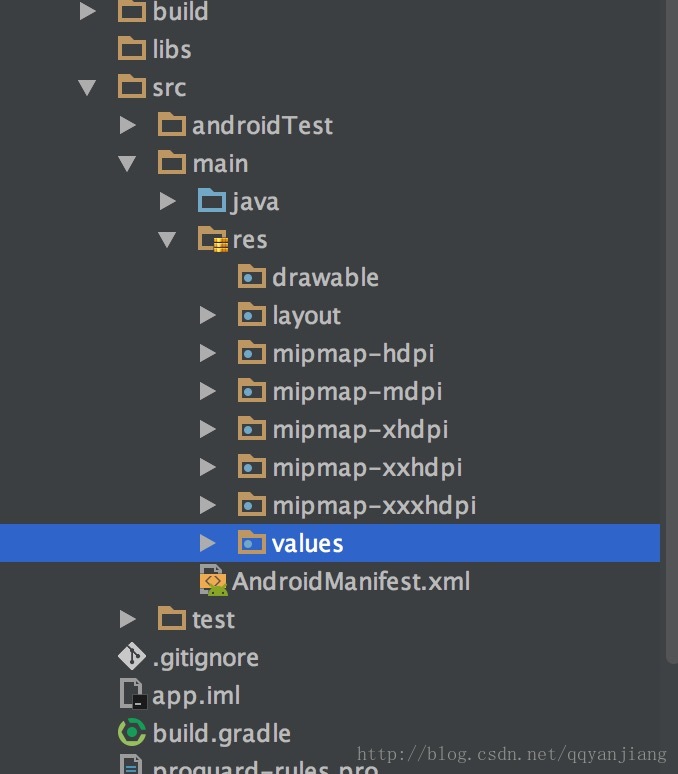Screen dimensions: 678x774
Task: Click the blue java source folder icon
Action: click(212, 200)
